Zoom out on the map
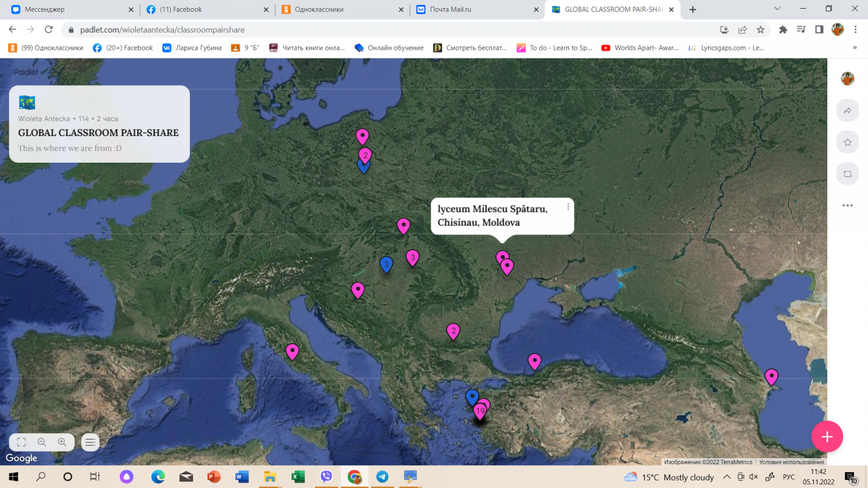Viewport: 868px width, 488px height. tap(42, 442)
